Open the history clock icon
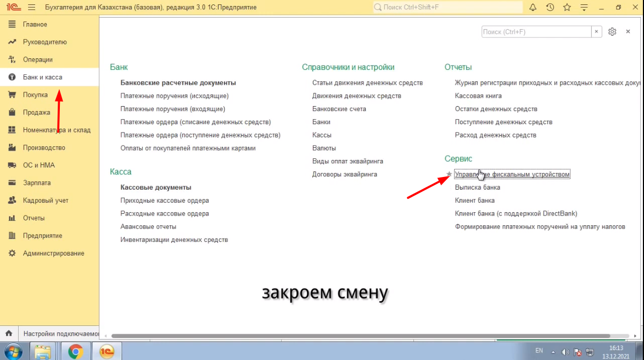Viewport: 644px width, 360px height. (x=550, y=7)
